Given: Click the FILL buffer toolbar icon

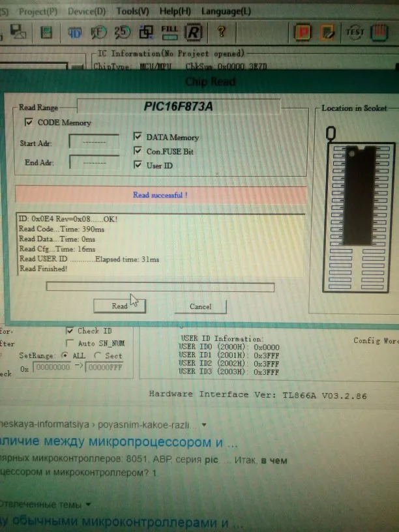Looking at the screenshot, I should [170, 32].
